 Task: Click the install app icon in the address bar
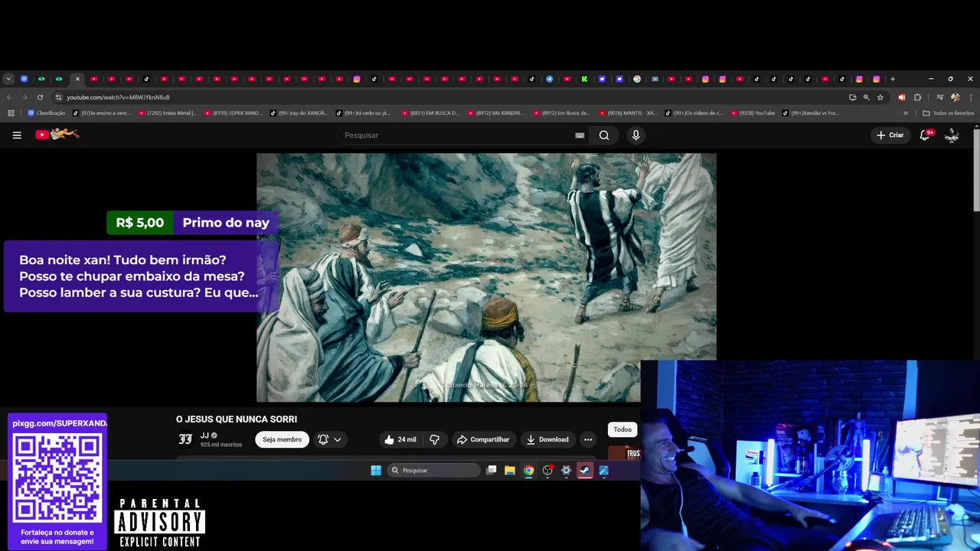852,97
